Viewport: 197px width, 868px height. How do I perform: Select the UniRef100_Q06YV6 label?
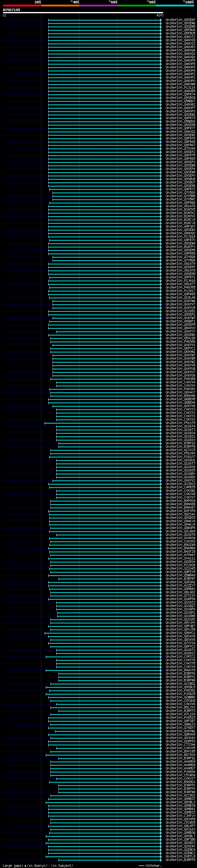(x=180, y=406)
